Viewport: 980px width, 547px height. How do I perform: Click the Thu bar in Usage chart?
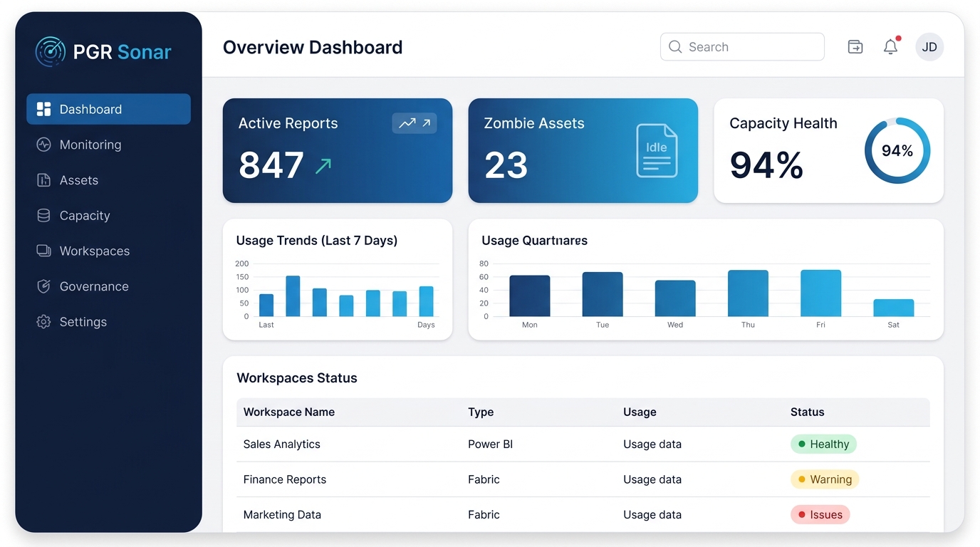(x=748, y=293)
